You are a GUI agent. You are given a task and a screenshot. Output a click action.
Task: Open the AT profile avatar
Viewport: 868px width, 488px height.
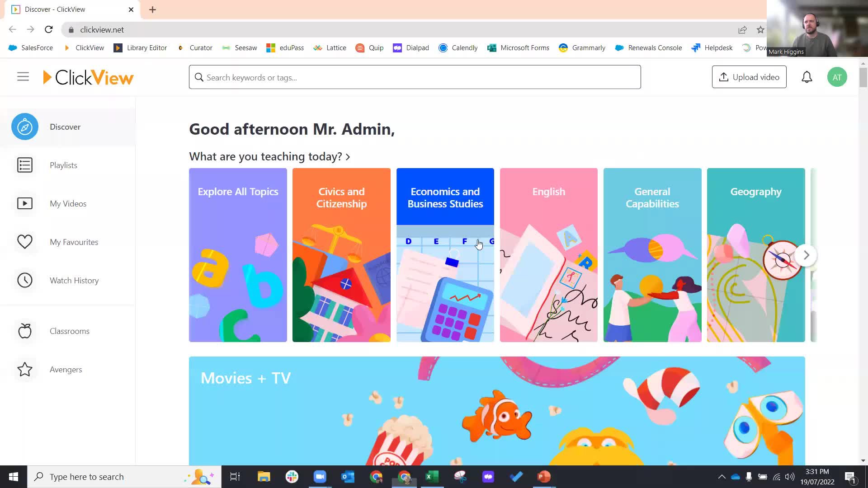coord(837,77)
